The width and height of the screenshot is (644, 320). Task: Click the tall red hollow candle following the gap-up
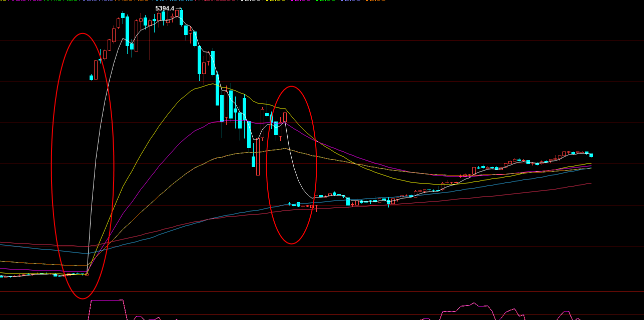pos(96,70)
